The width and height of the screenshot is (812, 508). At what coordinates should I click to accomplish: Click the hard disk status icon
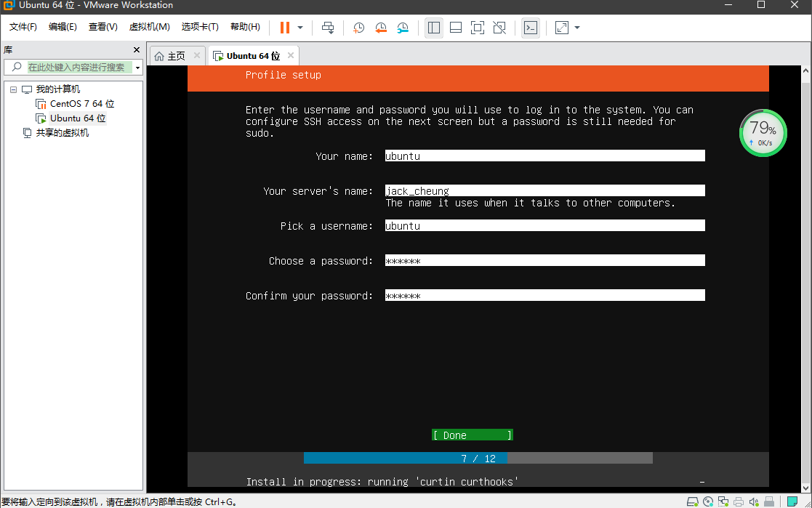(692, 501)
